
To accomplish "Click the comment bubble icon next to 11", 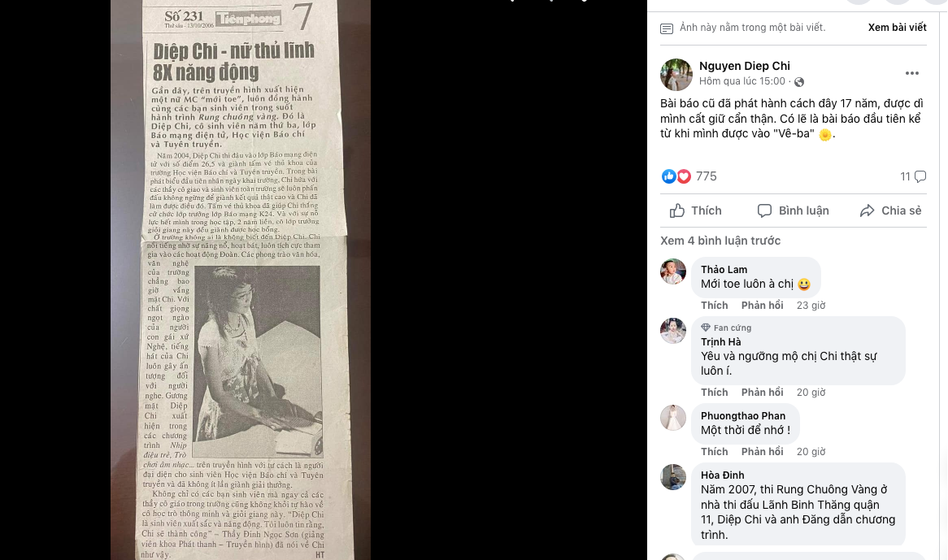I will click(x=920, y=176).
